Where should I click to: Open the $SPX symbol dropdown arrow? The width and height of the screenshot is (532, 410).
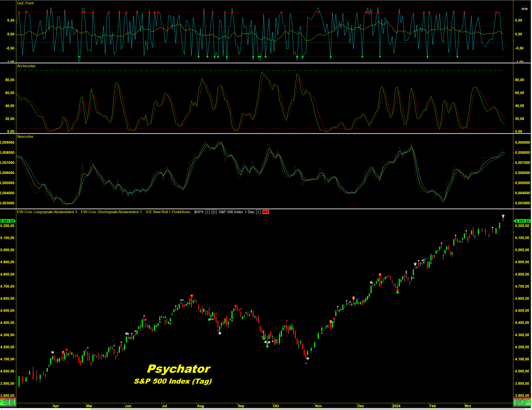(x=207, y=212)
